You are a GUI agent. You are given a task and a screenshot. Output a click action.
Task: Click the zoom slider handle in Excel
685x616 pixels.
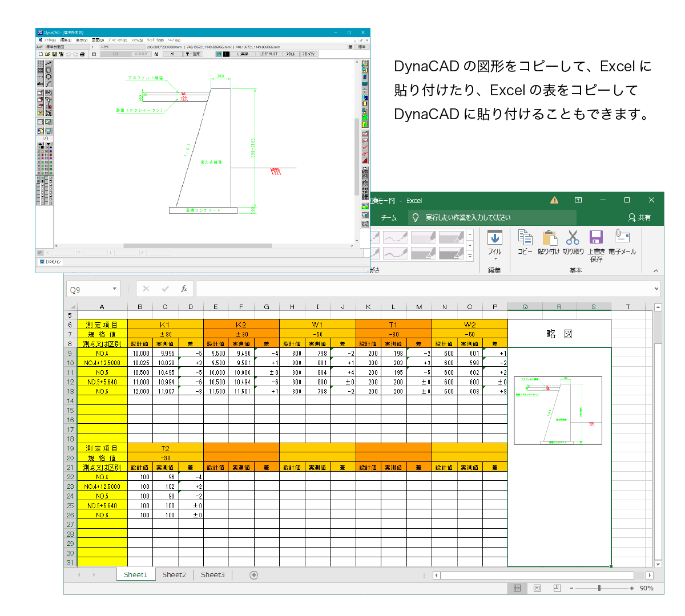coord(599,588)
